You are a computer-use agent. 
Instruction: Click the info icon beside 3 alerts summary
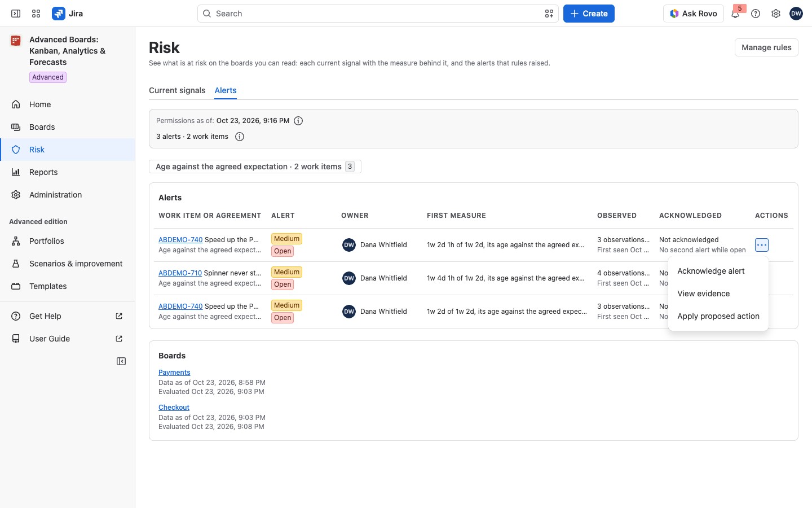point(240,137)
